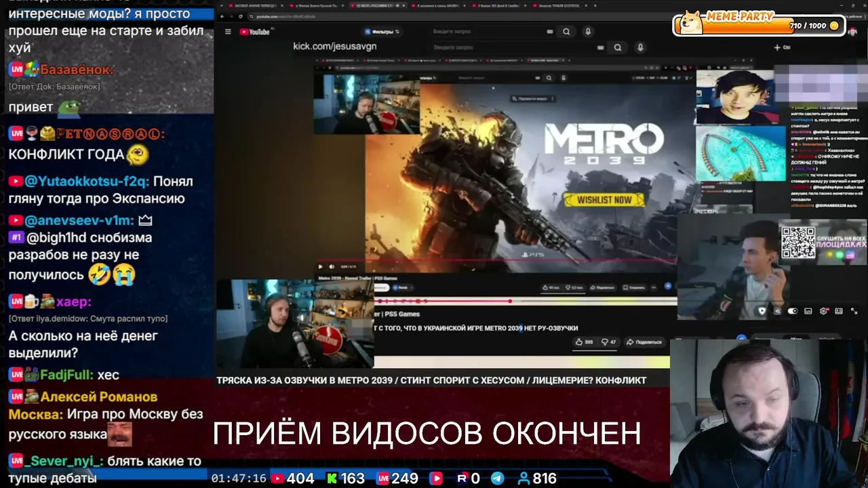
Task: Click the ПРИЁМ ВИДОСОВ ОКОНЧЕН banner text
Action: pyautogui.click(x=427, y=433)
